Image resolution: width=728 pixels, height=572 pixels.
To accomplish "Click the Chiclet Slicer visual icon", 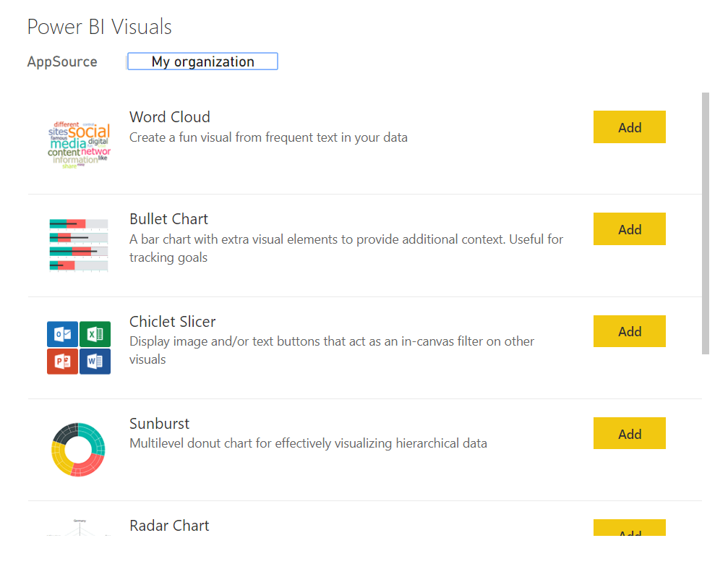I will (x=78, y=348).
